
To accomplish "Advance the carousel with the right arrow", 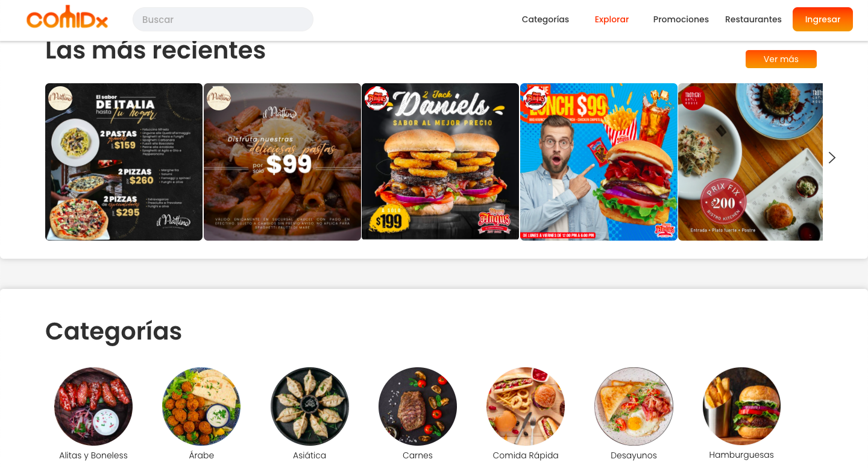I will pos(832,157).
